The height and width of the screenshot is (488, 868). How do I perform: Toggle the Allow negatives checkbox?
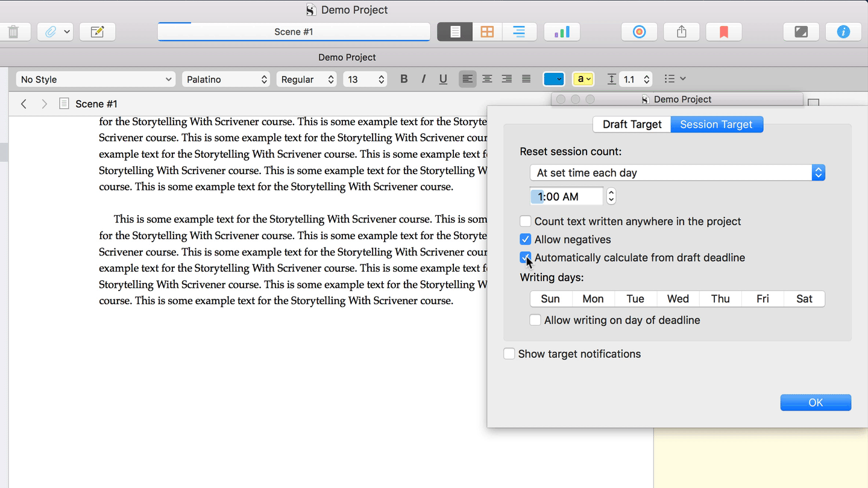[526, 239]
